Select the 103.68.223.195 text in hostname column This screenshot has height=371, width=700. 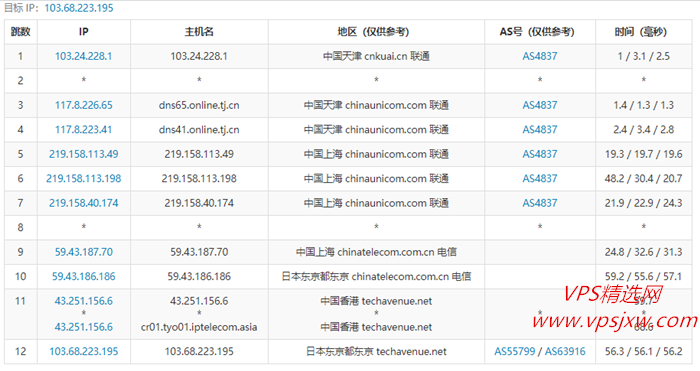[x=199, y=352]
